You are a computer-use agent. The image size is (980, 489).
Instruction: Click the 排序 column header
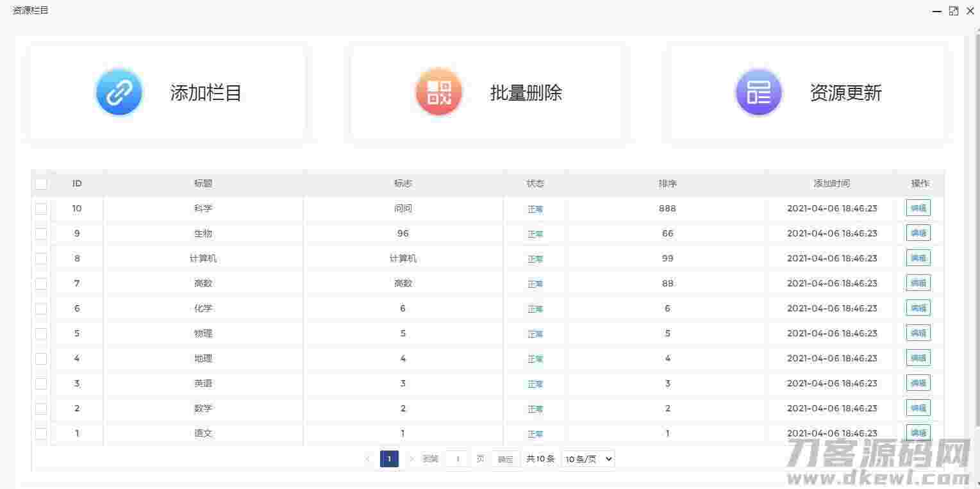668,183
